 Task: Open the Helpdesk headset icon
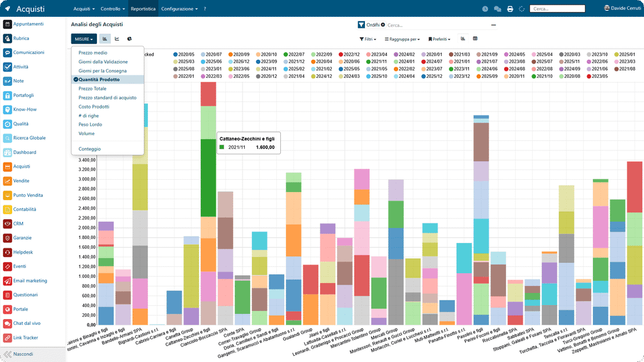(7, 252)
